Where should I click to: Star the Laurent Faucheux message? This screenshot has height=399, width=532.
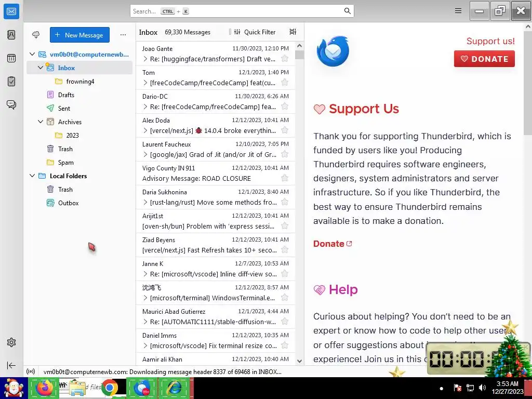(285, 154)
